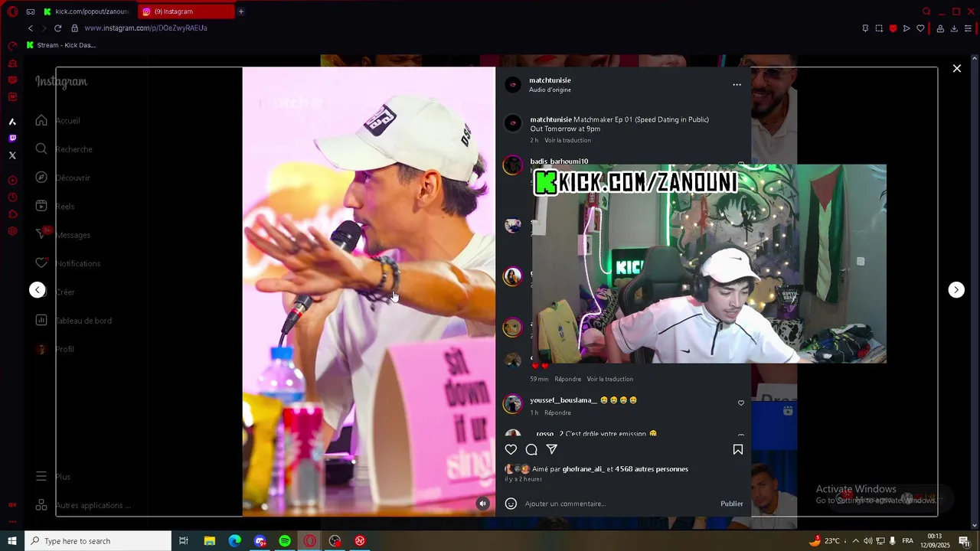Open Windows Start menu

12,541
